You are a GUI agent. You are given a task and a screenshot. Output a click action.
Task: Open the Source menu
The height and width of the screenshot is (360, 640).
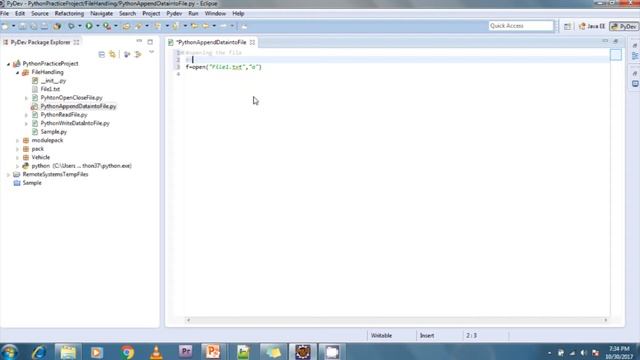pyautogui.click(x=40, y=13)
